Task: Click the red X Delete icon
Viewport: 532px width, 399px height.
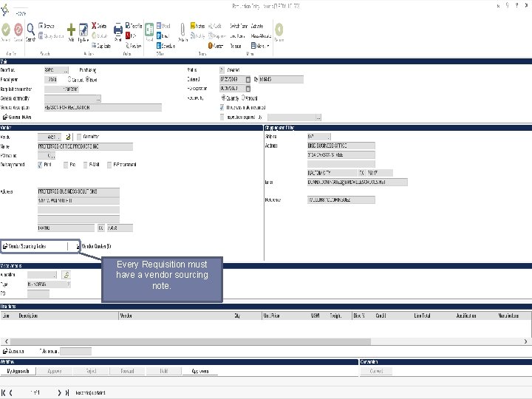Action: (x=94, y=26)
